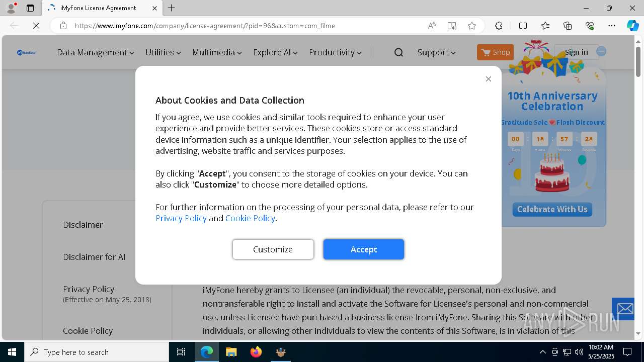Open Edge from the taskbar
Viewport: 644px width, 362px height.
(x=207, y=352)
